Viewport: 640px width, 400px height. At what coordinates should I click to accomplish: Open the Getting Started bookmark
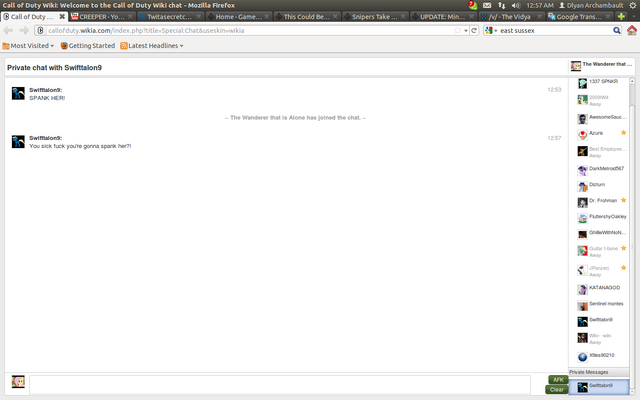click(88, 46)
